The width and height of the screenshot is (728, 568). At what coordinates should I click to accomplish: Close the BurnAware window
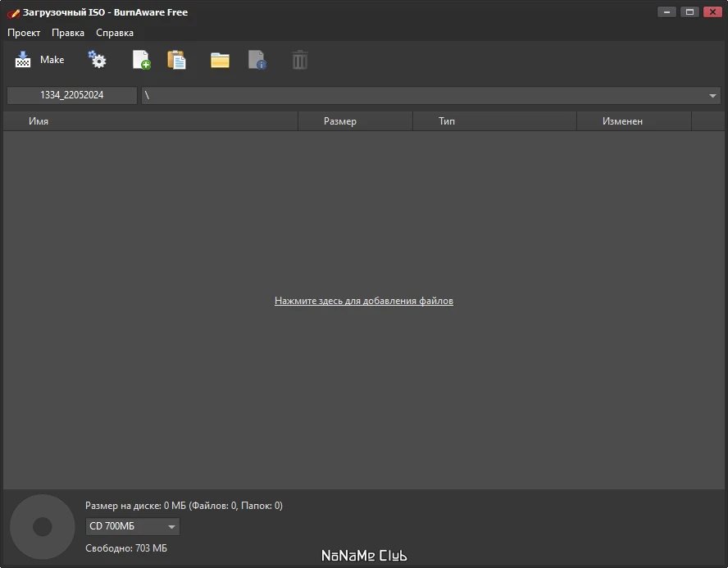coord(712,12)
